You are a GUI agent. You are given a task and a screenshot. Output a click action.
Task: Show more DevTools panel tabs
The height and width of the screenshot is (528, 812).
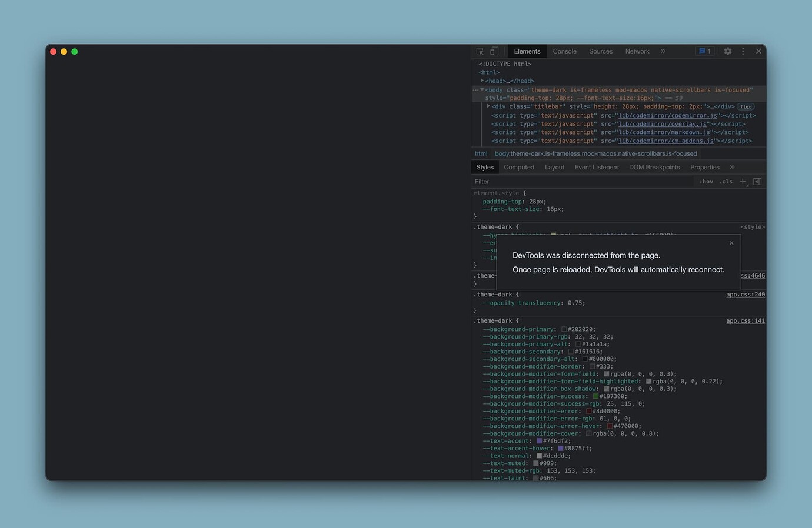663,52
